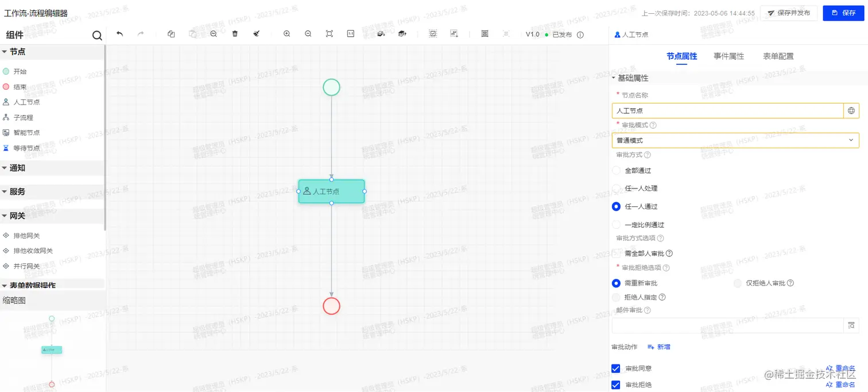Click the search-node magnifier icon after the paste icon
This screenshot has height=392, width=868.
pyautogui.click(x=214, y=34)
